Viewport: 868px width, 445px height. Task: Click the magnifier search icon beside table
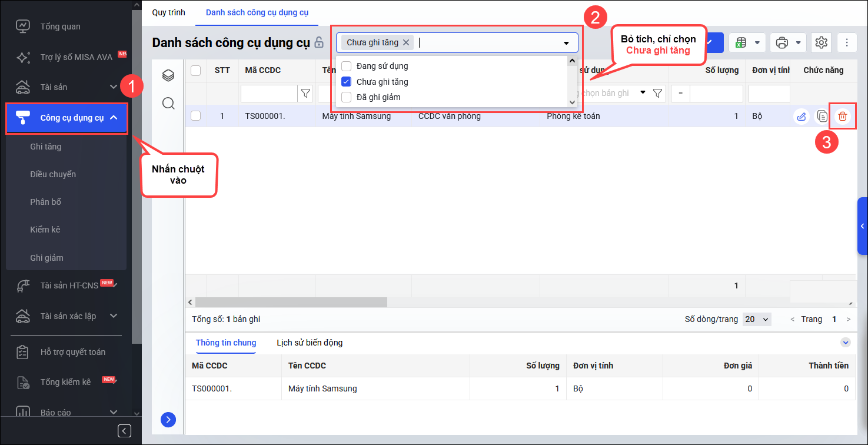click(x=168, y=104)
